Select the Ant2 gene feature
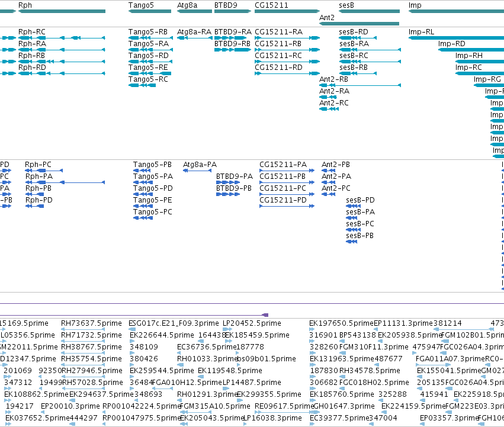The image size is (504, 427). click(359, 24)
